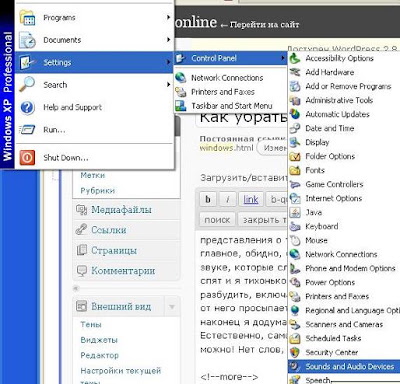
Task: Click the italic 'i' editor button
Action: (228, 199)
